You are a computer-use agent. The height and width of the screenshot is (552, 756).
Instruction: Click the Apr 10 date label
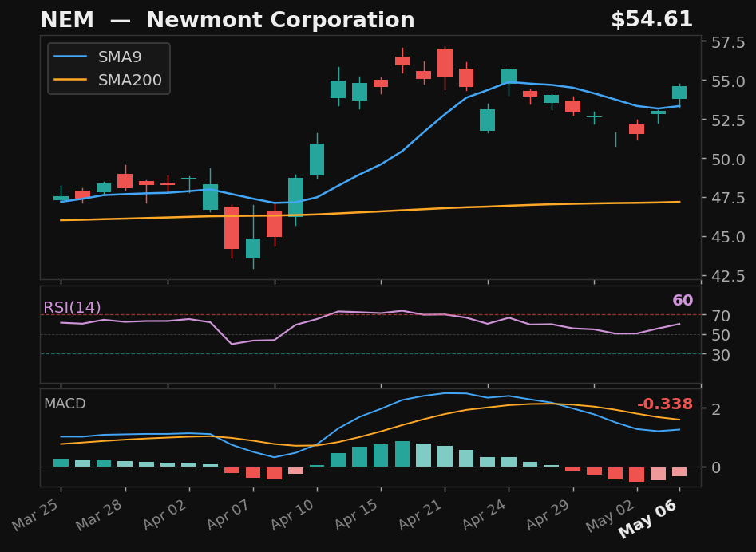[292, 515]
